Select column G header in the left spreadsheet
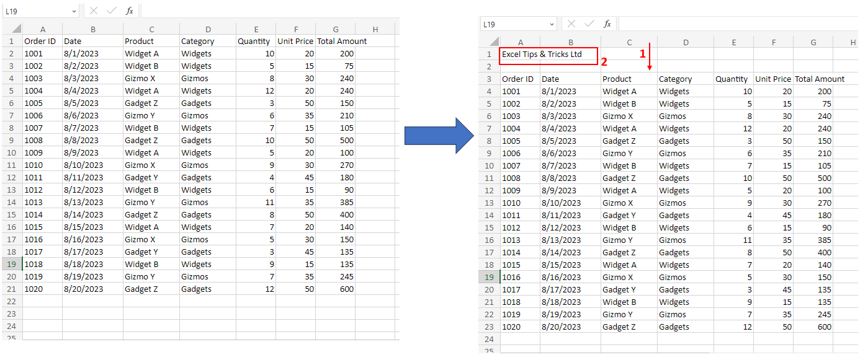 [x=335, y=29]
